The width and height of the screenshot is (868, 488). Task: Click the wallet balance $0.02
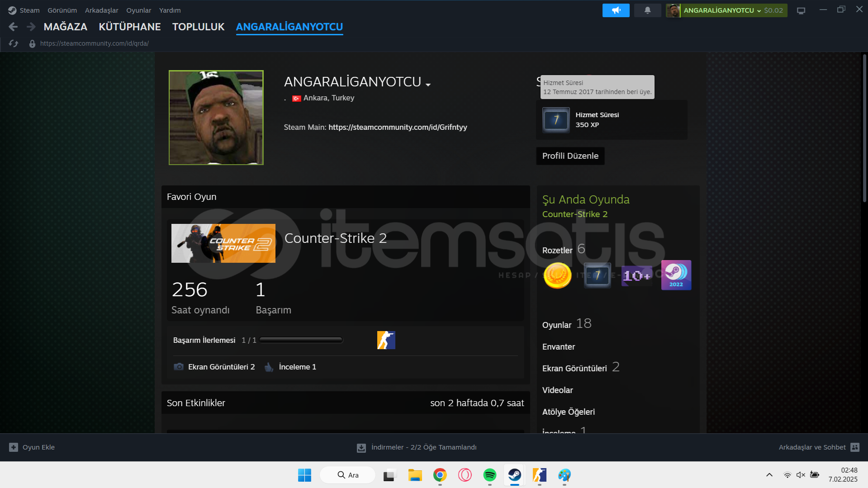pyautogui.click(x=773, y=10)
